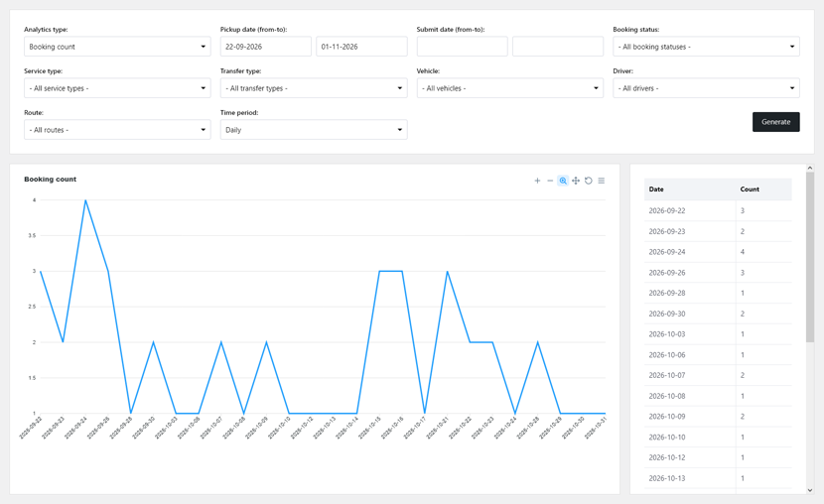Open the Booking status dropdown
Viewport: 824px width, 504px height.
[x=706, y=47]
